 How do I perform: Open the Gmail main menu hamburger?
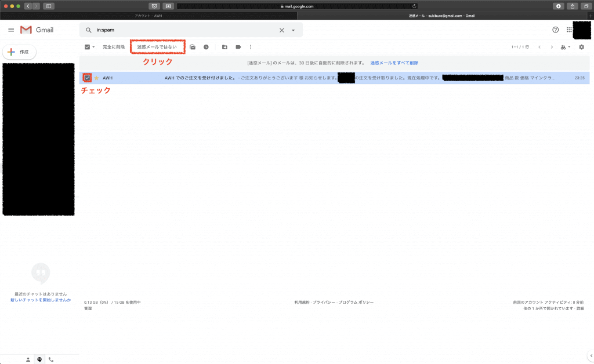click(x=11, y=30)
